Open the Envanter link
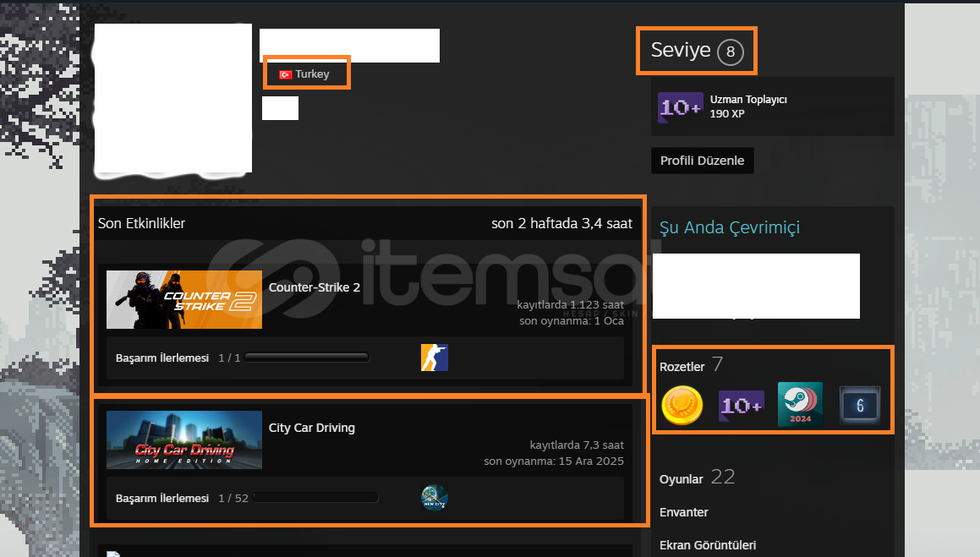This screenshot has width=980, height=557. [x=684, y=512]
